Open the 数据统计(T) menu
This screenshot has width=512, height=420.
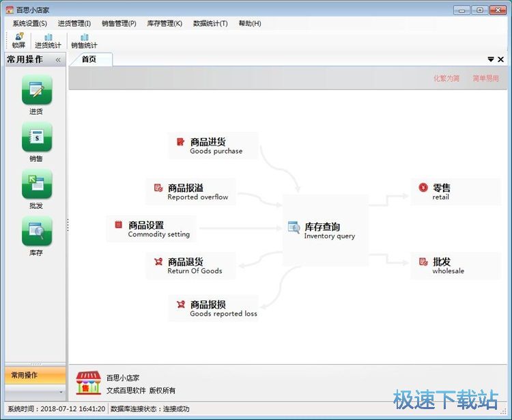point(210,23)
